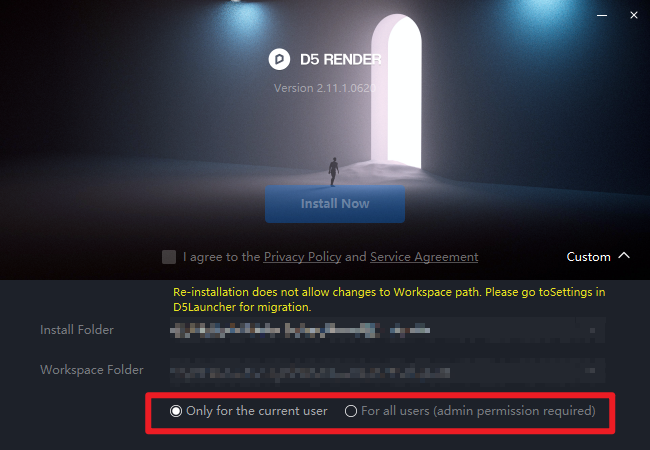Click the walking figure in the background
The image size is (650, 450).
(333, 172)
